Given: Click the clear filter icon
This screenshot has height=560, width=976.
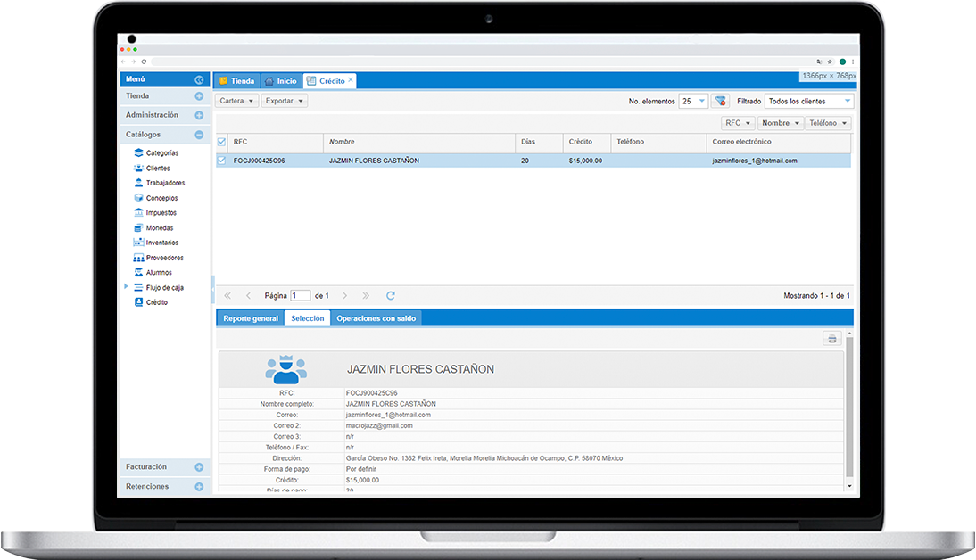Looking at the screenshot, I should (721, 102).
